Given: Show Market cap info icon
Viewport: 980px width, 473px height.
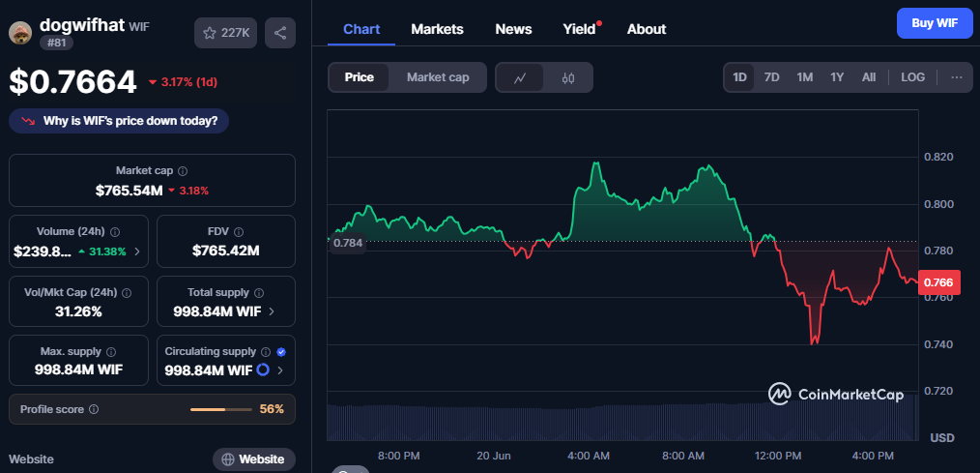Looking at the screenshot, I should pyautogui.click(x=183, y=171).
